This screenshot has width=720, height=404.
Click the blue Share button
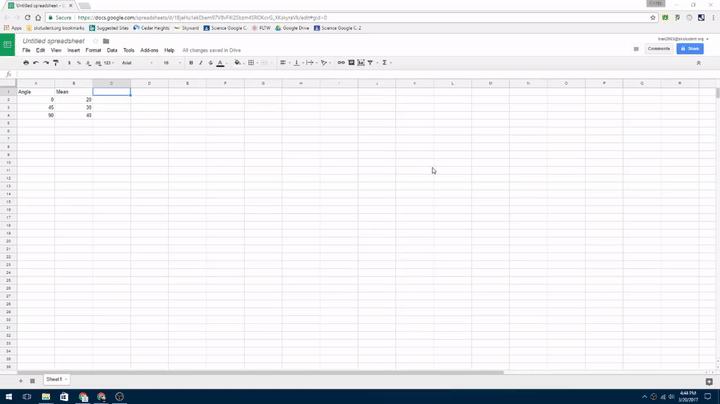pyautogui.click(x=690, y=48)
